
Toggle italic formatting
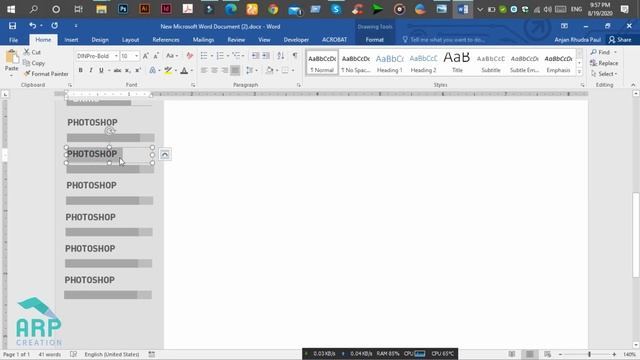pos(91,70)
